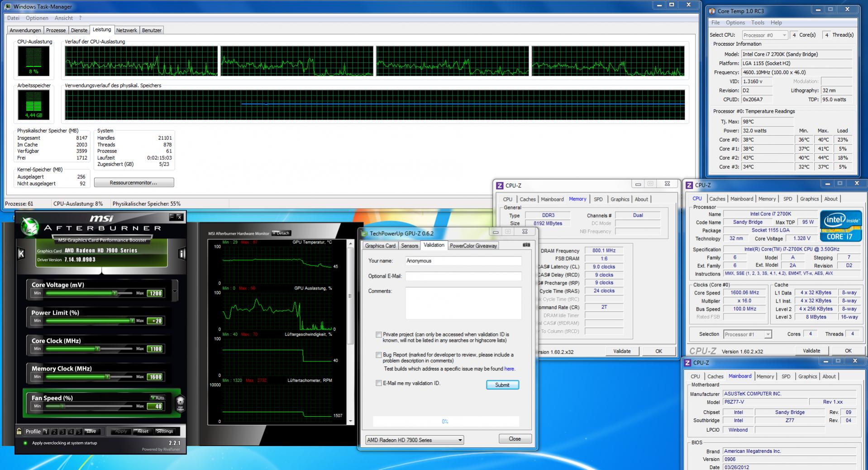Open the Sensors tab in GPU-Z
The width and height of the screenshot is (868, 470).
[x=410, y=246]
